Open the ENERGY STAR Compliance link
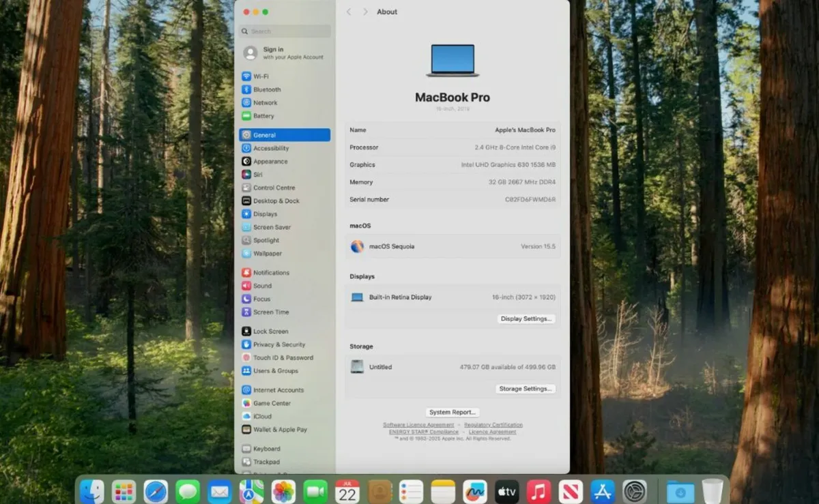 click(424, 432)
